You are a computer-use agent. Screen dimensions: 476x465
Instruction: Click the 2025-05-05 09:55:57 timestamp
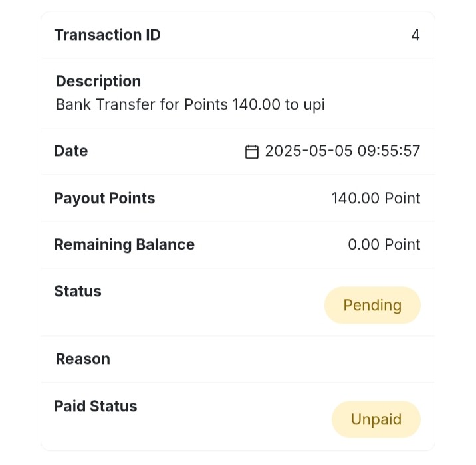coord(343,151)
